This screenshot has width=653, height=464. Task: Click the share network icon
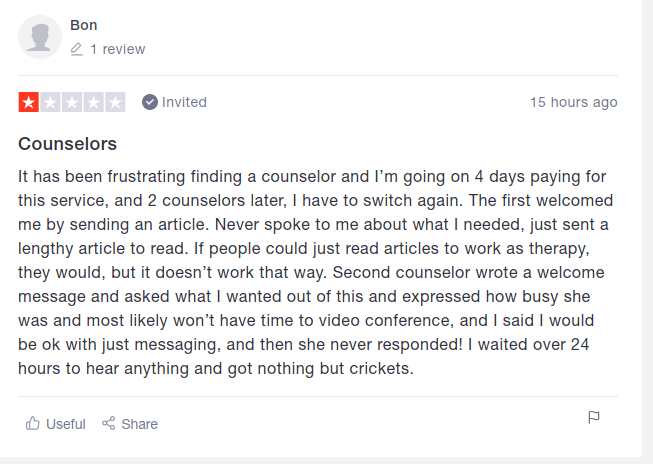pos(109,423)
